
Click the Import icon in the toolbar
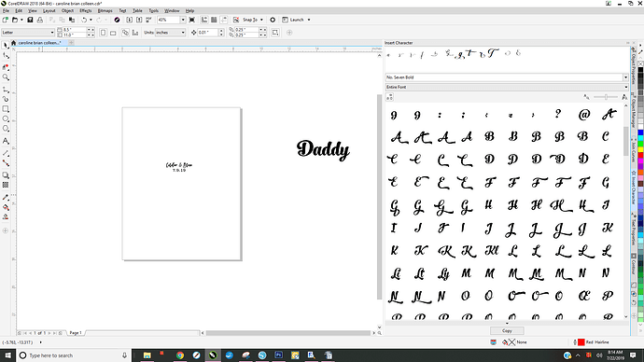click(x=129, y=20)
